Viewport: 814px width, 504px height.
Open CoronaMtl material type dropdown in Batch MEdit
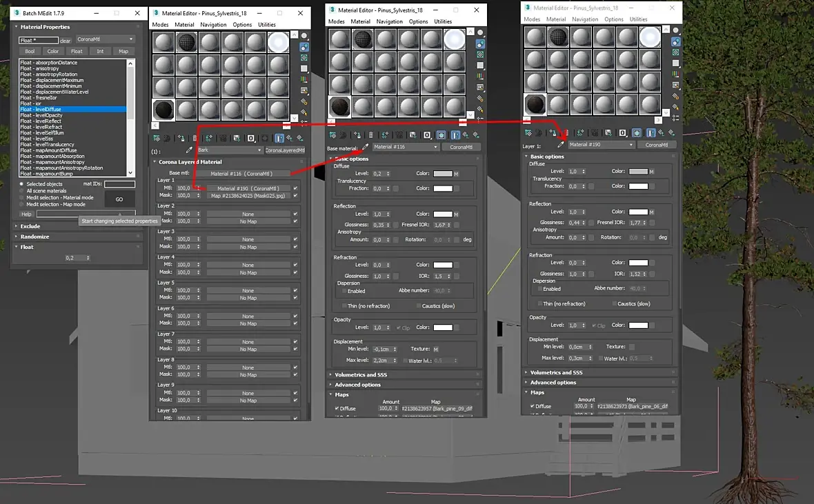pyautogui.click(x=106, y=39)
